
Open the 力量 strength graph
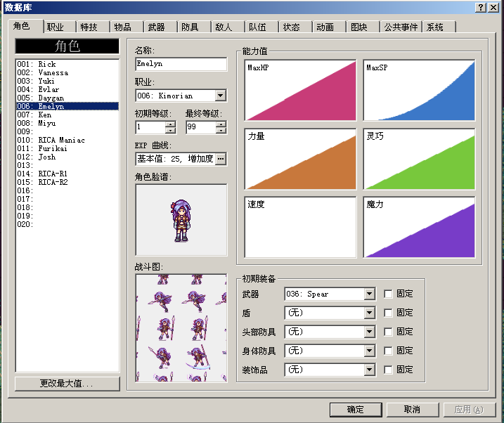tap(300, 159)
